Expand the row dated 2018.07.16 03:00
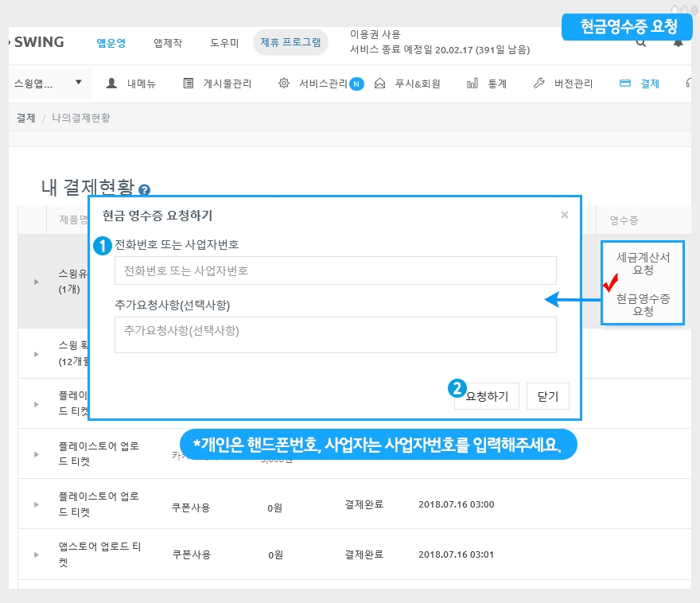 [x=36, y=504]
